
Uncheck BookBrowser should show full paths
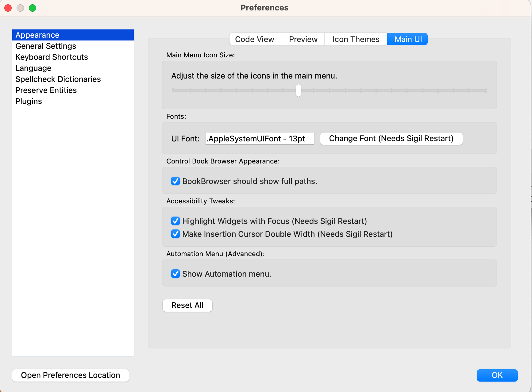175,181
